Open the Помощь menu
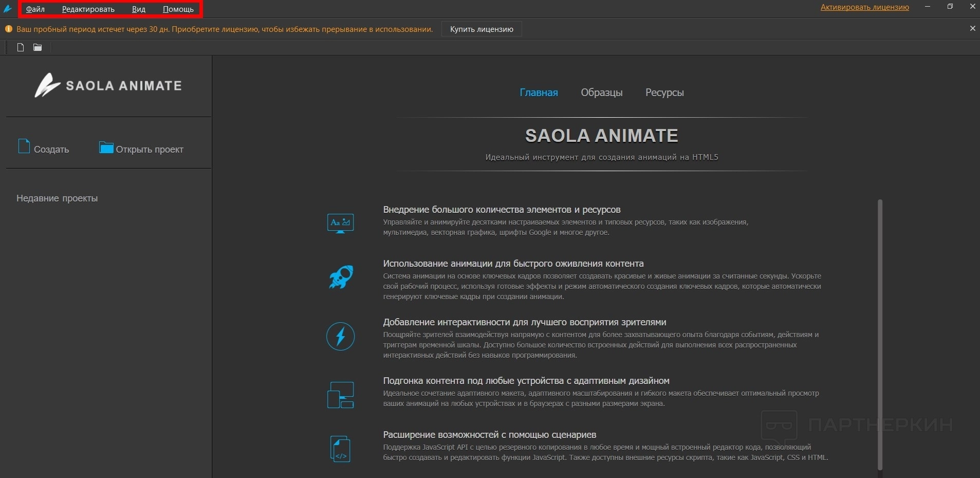This screenshot has width=980, height=478. pos(178,9)
